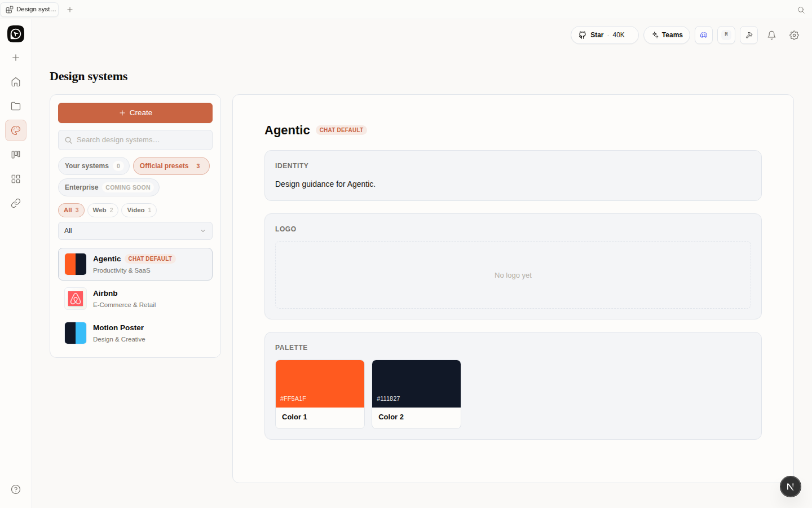
Task: Toggle the Official presets filter
Action: (171, 166)
